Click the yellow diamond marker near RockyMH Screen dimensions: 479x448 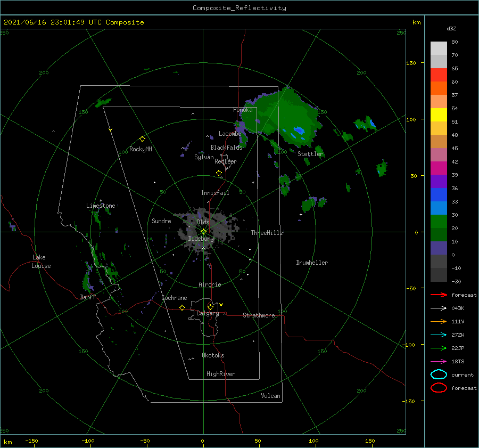(142, 139)
